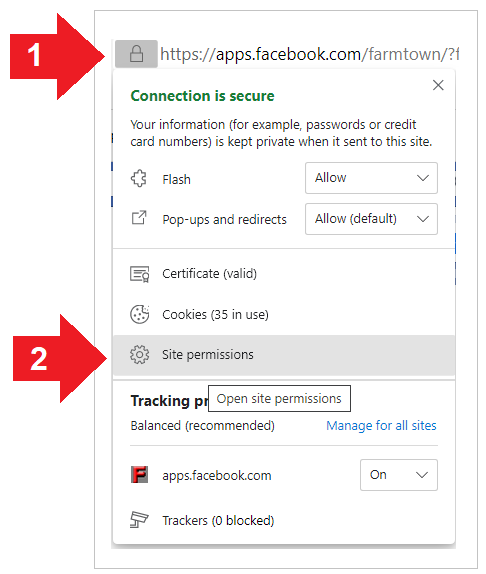Viewport: 486px width, 574px height.
Task: Click the apps.facebook.com tracking entry label
Action: [x=217, y=476]
